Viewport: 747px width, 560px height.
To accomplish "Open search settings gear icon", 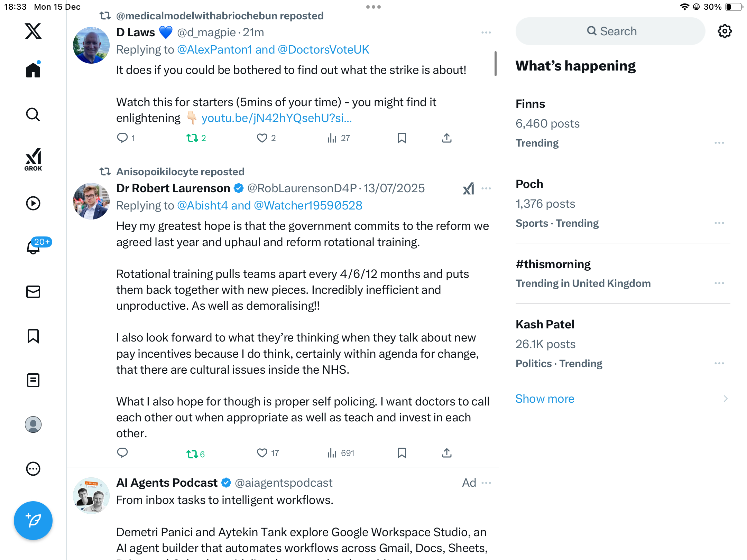I will (725, 31).
